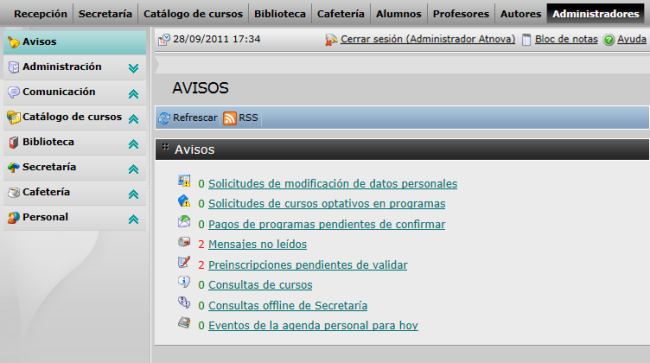650x363 pixels.
Task: Expand the Biblioteca sidebar chevron
Action: pos(133,144)
